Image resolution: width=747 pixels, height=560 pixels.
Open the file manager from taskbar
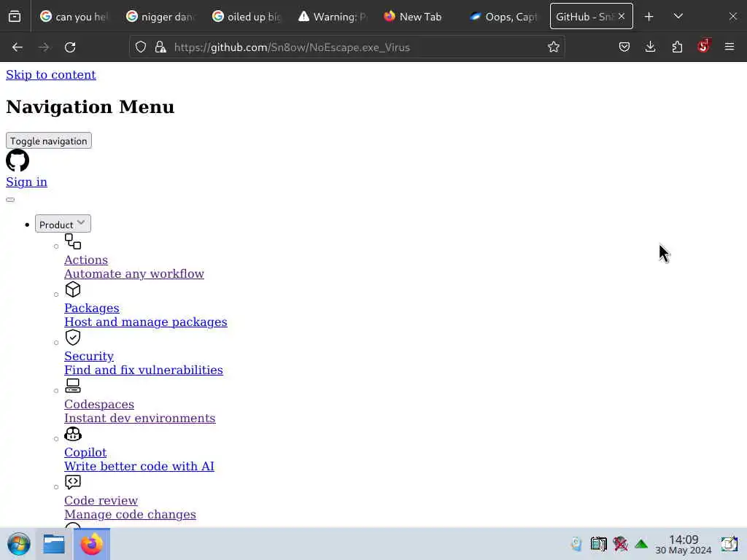[x=54, y=544]
